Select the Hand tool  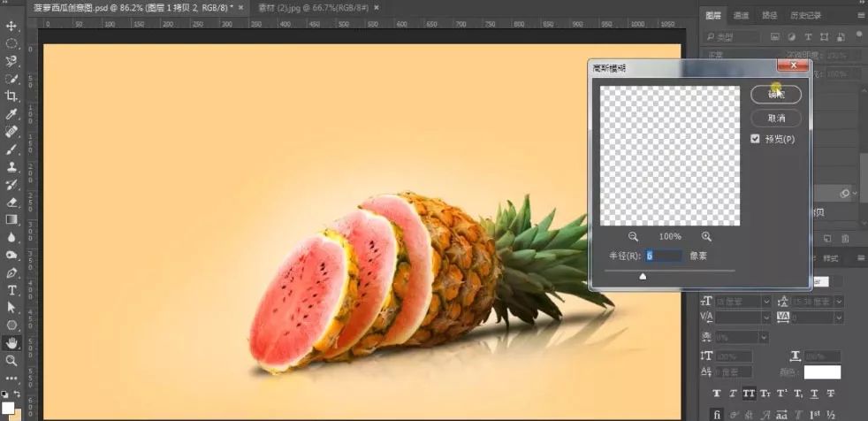[x=12, y=343]
